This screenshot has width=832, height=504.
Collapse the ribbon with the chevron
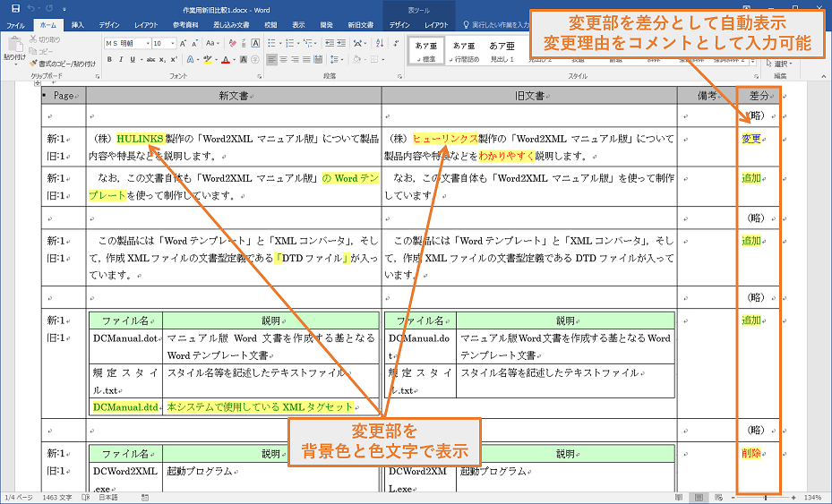[824, 76]
